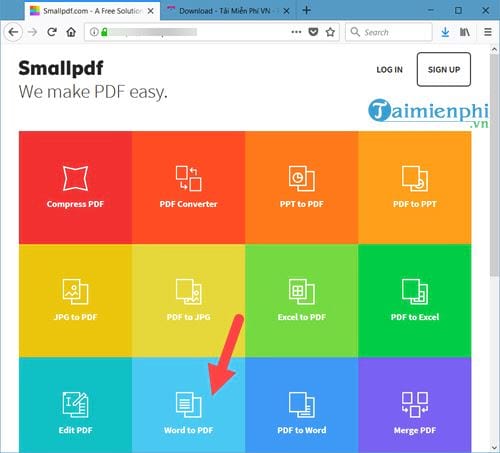Image resolution: width=500 pixels, height=453 pixels.
Task: Open the Merge PDF tool
Action: pos(415,405)
